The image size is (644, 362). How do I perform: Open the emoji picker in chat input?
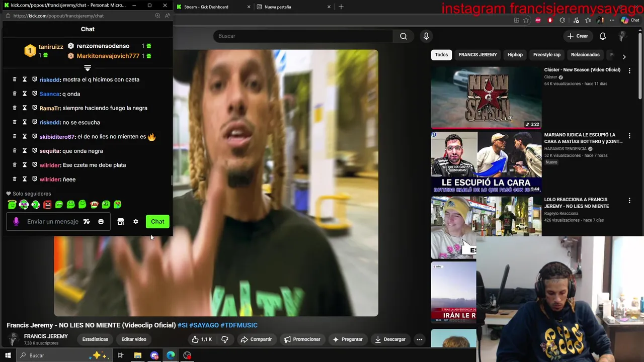[101, 222]
